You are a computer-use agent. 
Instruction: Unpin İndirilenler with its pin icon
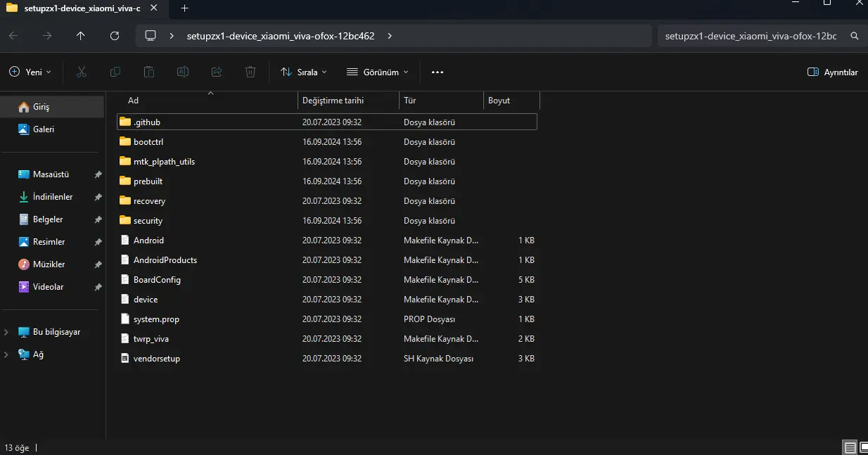[x=98, y=197]
